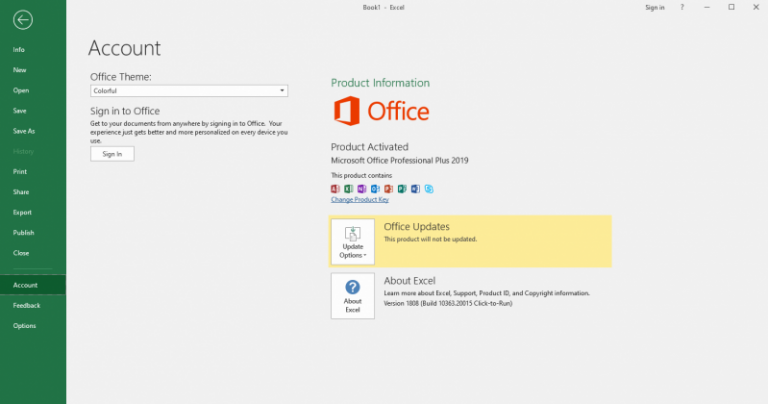
Task: Click the Skype product icon
Action: coord(428,188)
